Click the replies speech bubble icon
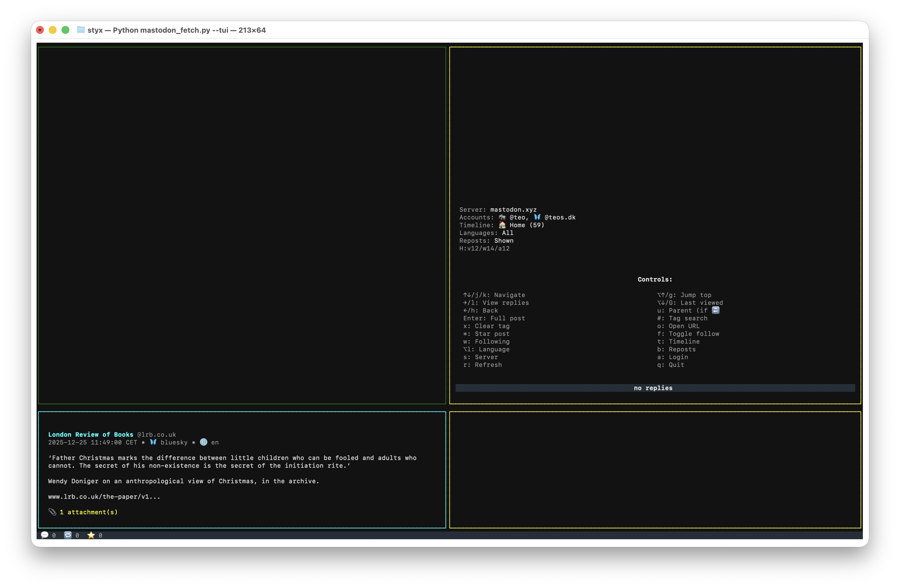Image resolution: width=900 pixels, height=588 pixels. pyautogui.click(x=45, y=535)
